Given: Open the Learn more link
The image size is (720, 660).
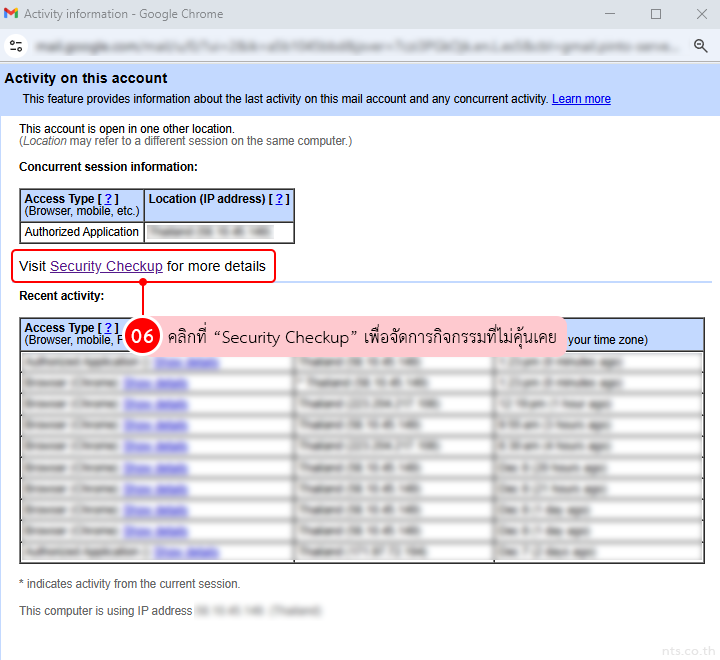Looking at the screenshot, I should (581, 99).
